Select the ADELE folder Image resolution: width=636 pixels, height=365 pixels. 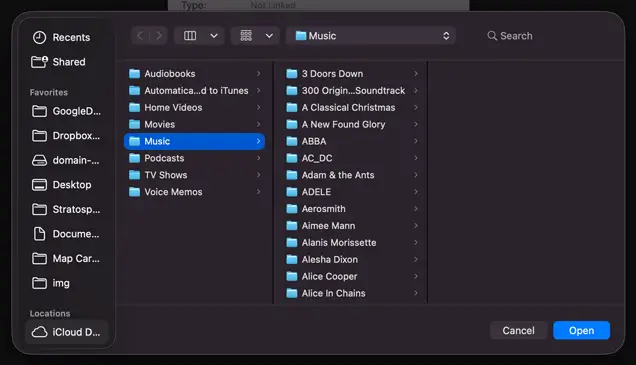(352, 192)
